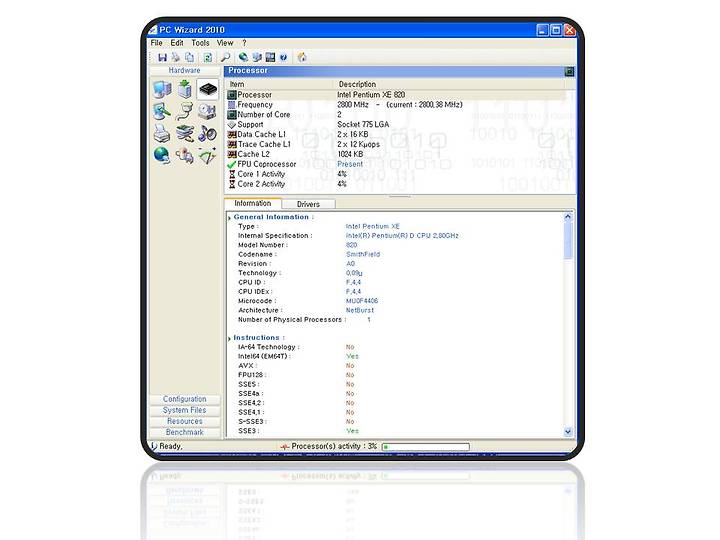Click the green icon in the Processor header

(569, 71)
